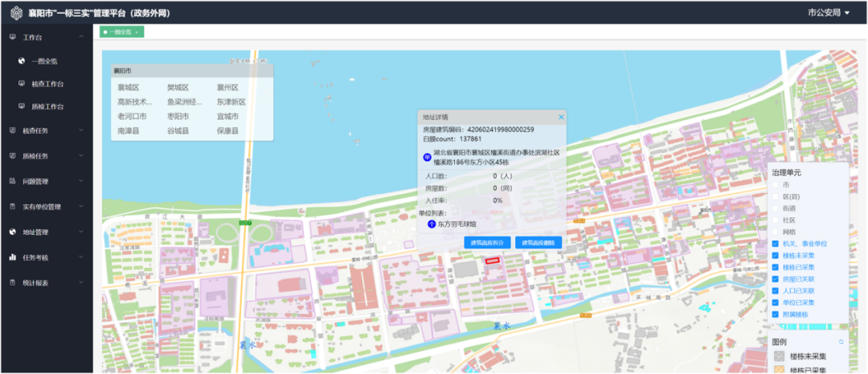Image resolution: width=868 pixels, height=374 pixels.
Task: Click the arrow icon beside 东方羽毛球馆
Action: [431, 224]
